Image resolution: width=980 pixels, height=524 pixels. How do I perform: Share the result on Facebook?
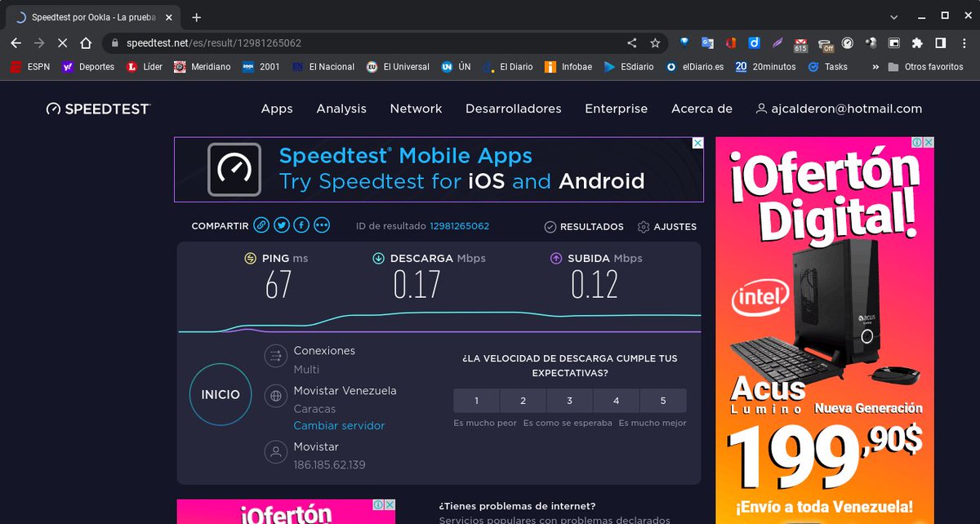[x=301, y=224]
